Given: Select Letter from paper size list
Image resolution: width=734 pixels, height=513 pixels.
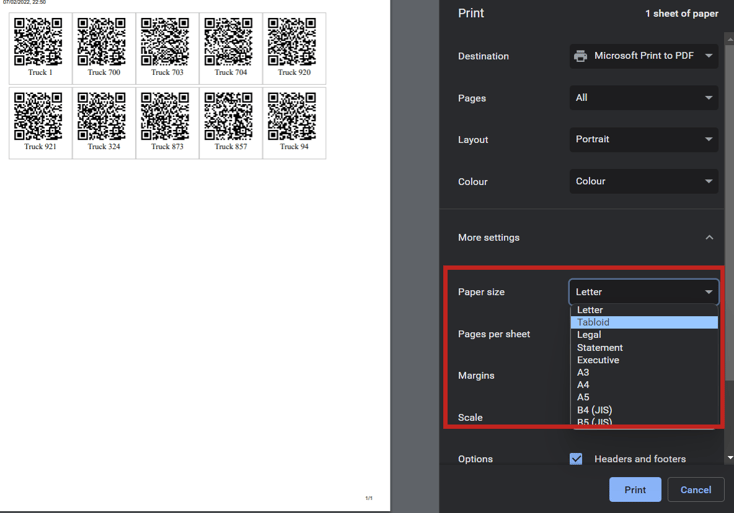Looking at the screenshot, I should point(644,310).
